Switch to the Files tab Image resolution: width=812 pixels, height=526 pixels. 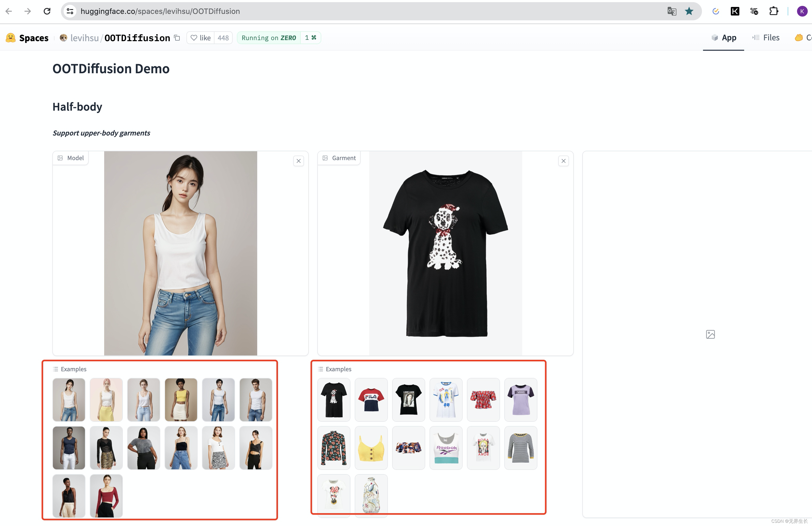coord(766,37)
